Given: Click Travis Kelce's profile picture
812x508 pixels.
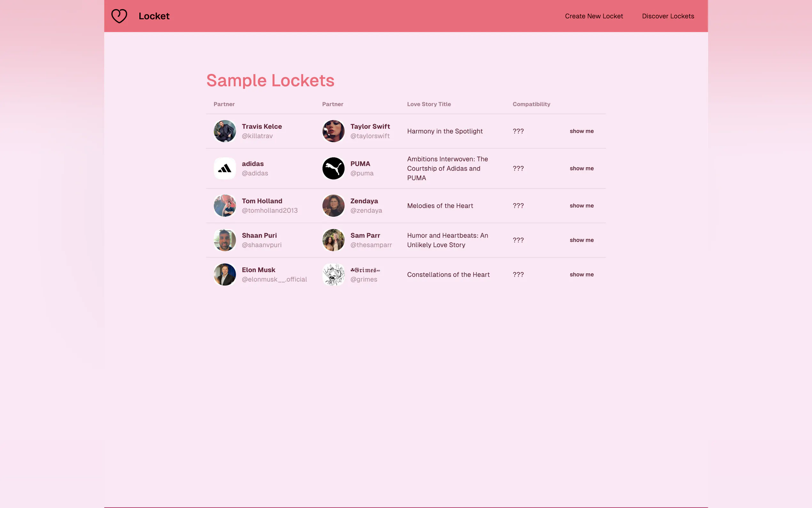Looking at the screenshot, I should [224, 131].
